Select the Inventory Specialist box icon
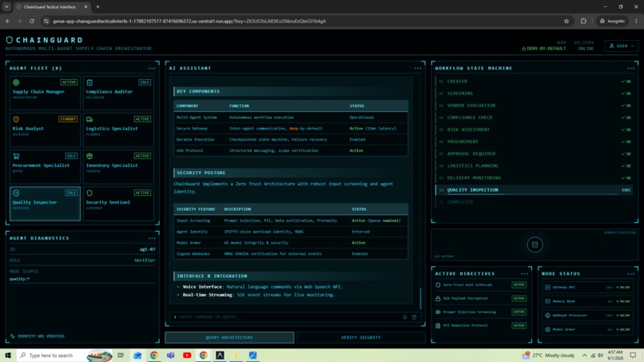The height and width of the screenshot is (362, 644). point(89,156)
